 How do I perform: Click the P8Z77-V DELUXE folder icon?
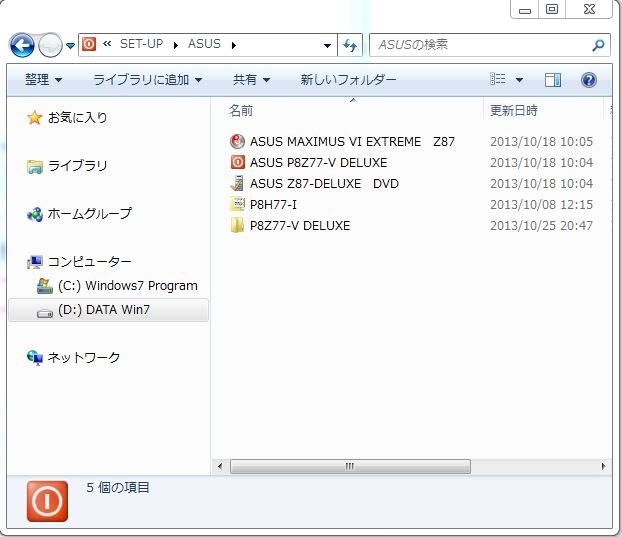pyautogui.click(x=237, y=226)
